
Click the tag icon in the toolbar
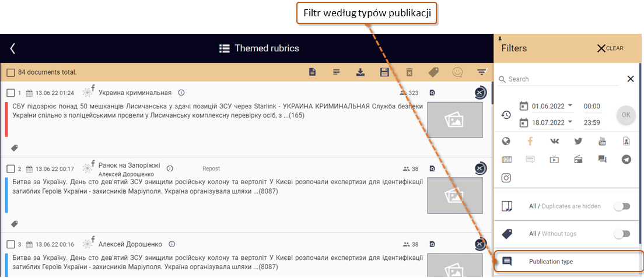point(433,72)
